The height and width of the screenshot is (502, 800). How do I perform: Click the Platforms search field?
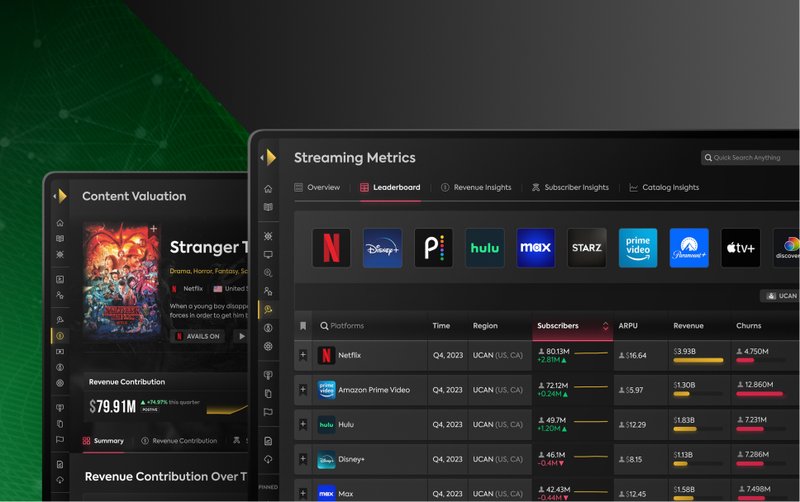click(x=342, y=325)
